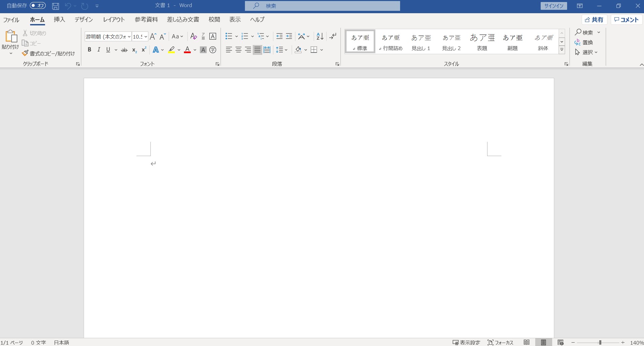Open the line spacing dropdown

282,50
